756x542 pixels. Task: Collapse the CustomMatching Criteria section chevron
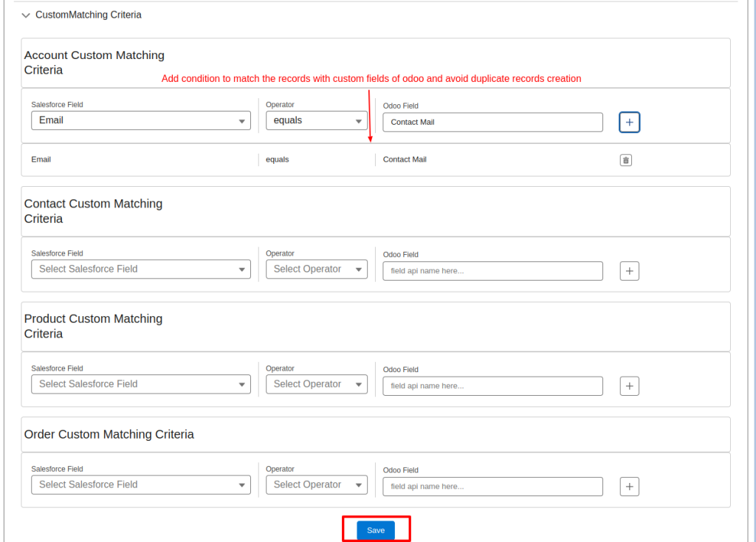pyautogui.click(x=26, y=16)
